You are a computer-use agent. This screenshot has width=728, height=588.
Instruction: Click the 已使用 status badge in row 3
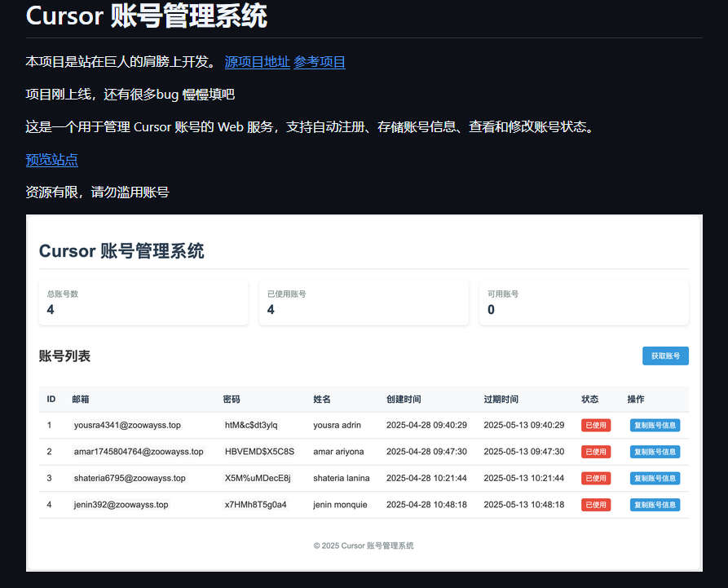coord(596,478)
